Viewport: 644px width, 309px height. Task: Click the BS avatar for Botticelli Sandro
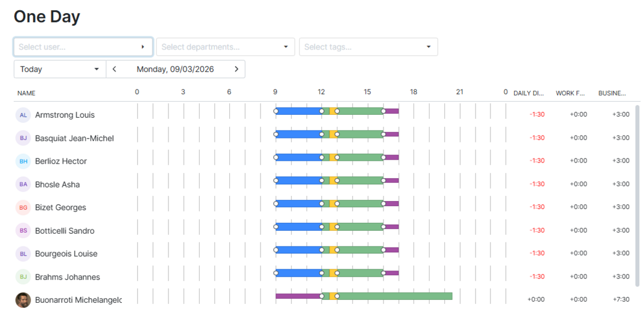[x=24, y=231]
